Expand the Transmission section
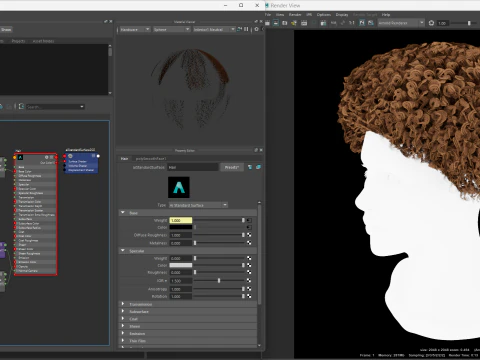 point(123,304)
